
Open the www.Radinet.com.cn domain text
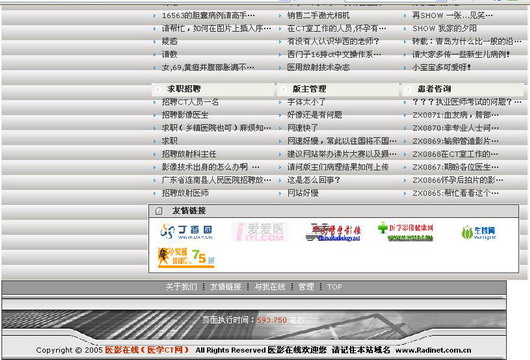pos(433,350)
